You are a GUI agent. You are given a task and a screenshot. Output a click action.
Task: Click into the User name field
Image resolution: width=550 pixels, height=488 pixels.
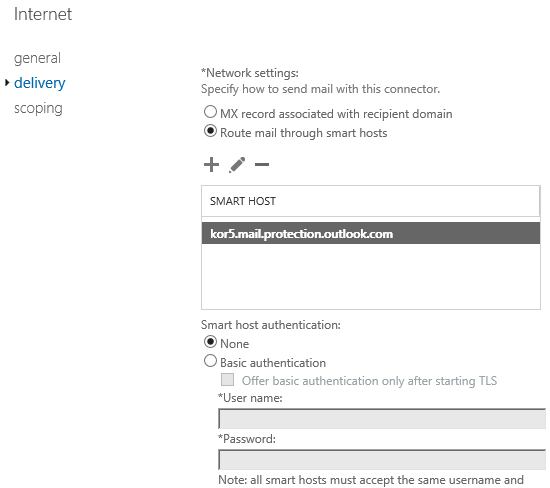pyautogui.click(x=382, y=419)
